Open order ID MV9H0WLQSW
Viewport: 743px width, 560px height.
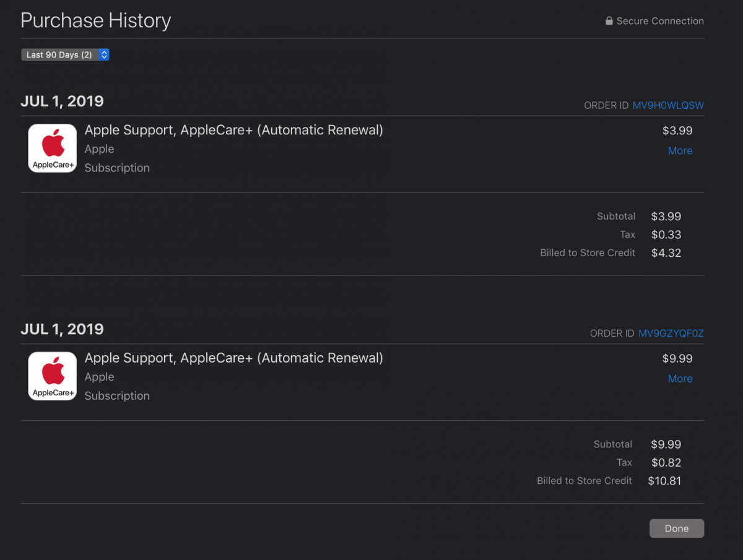tap(668, 105)
